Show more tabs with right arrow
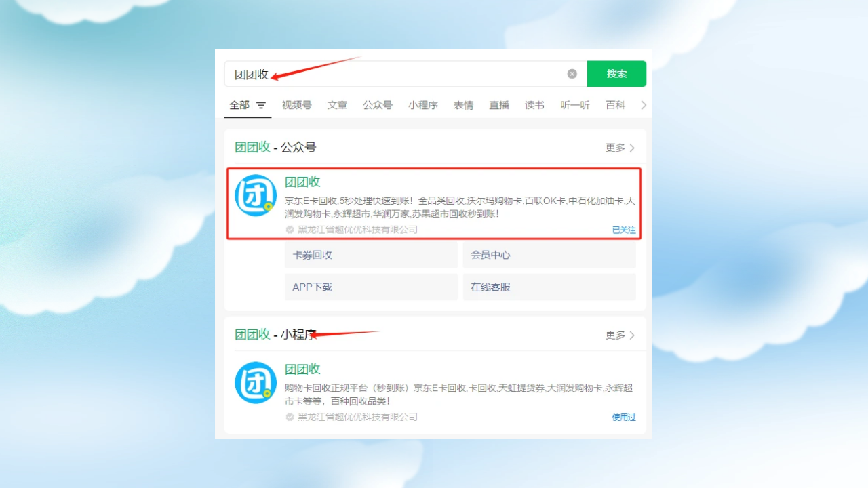This screenshot has height=488, width=868. tap(644, 105)
